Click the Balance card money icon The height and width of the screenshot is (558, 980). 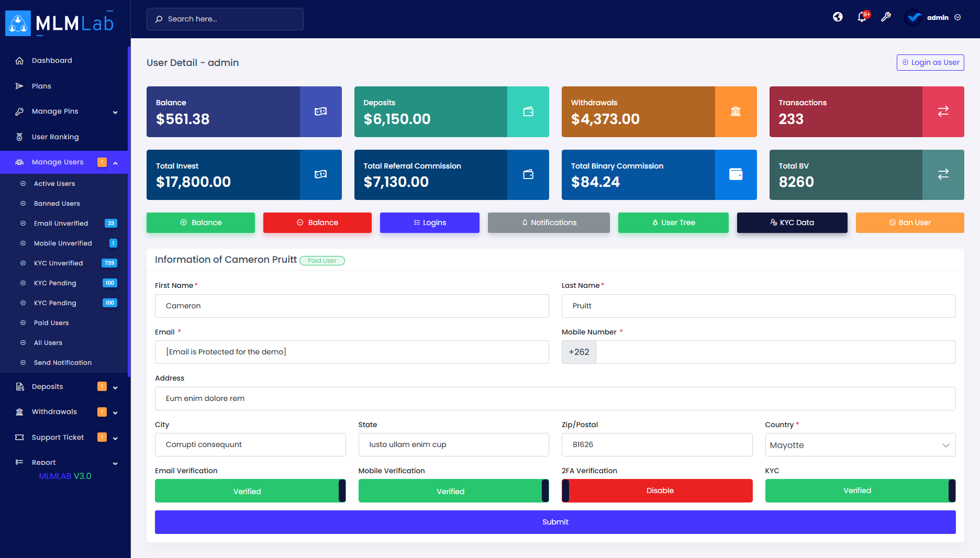click(x=320, y=111)
